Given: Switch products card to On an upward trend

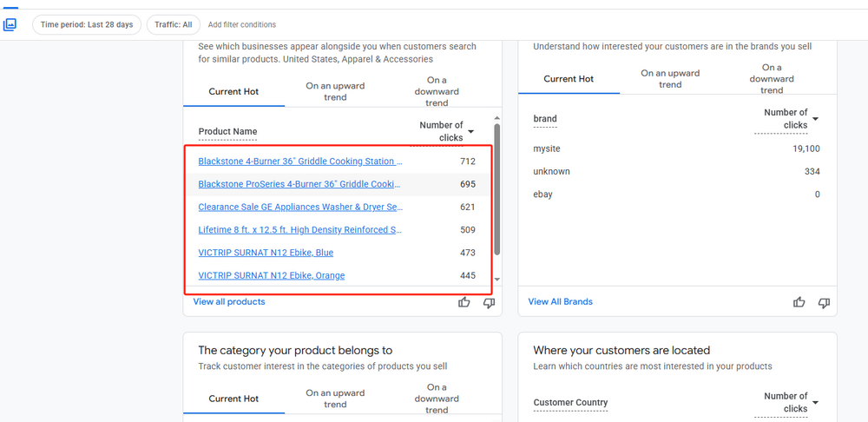Looking at the screenshot, I should (335, 91).
